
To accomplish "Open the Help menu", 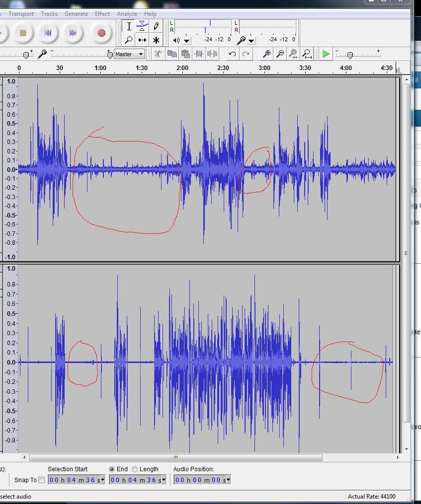I will coord(150,14).
